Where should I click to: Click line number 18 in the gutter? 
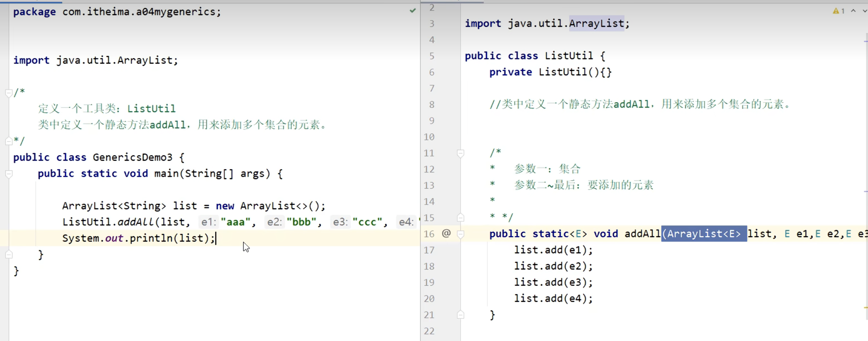click(429, 266)
